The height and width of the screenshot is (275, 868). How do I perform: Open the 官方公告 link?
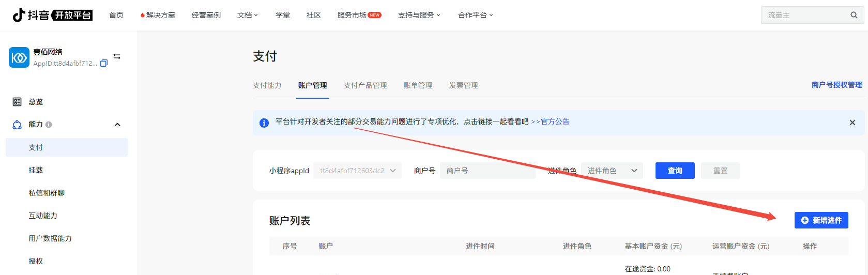[x=555, y=122]
